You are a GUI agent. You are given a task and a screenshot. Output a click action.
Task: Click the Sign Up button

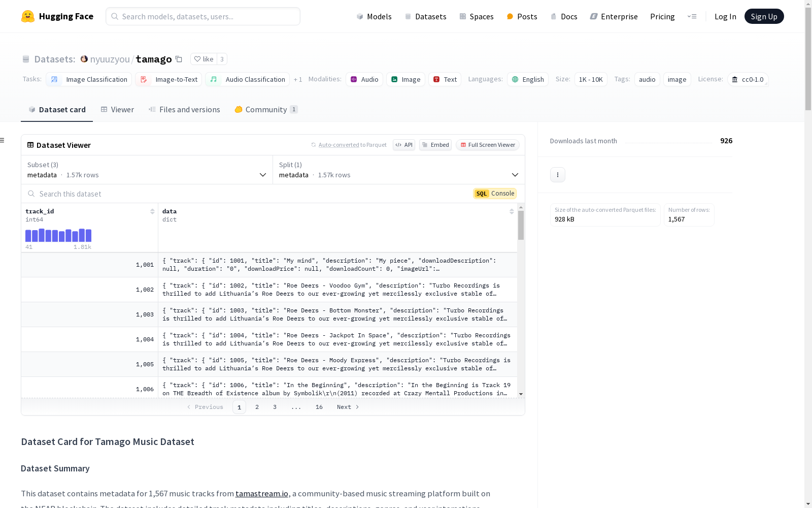[x=764, y=16]
